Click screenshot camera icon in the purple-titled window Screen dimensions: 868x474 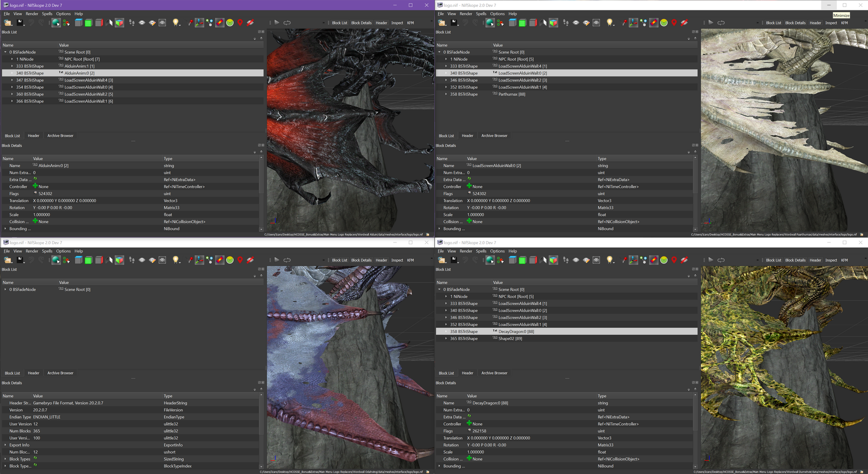(x=163, y=23)
